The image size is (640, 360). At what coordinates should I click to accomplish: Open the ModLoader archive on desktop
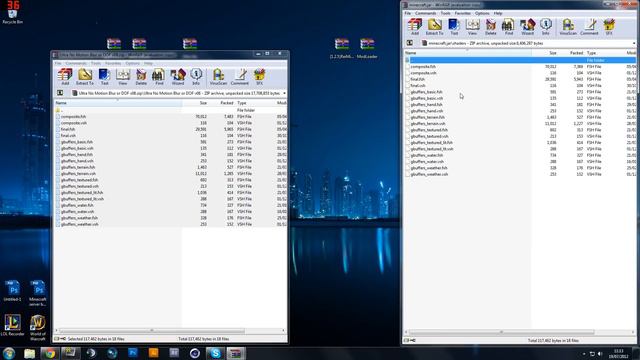coord(367,48)
